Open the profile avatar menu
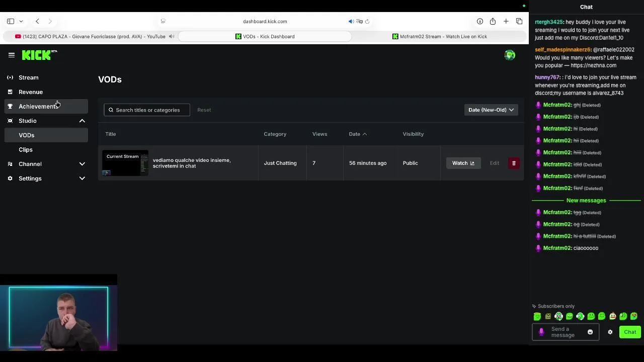This screenshot has width=644, height=362. pos(510,55)
